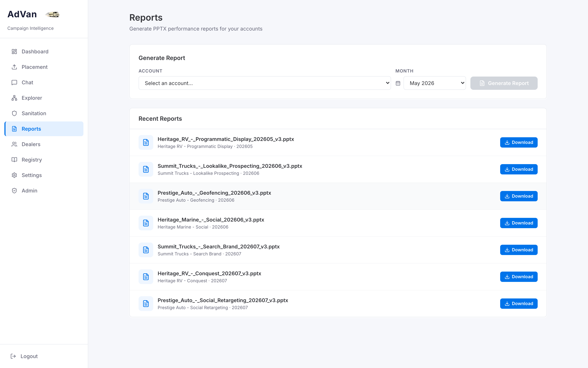Download Prestige_Auto Geofencing report
The height and width of the screenshot is (368, 588).
coord(519,196)
